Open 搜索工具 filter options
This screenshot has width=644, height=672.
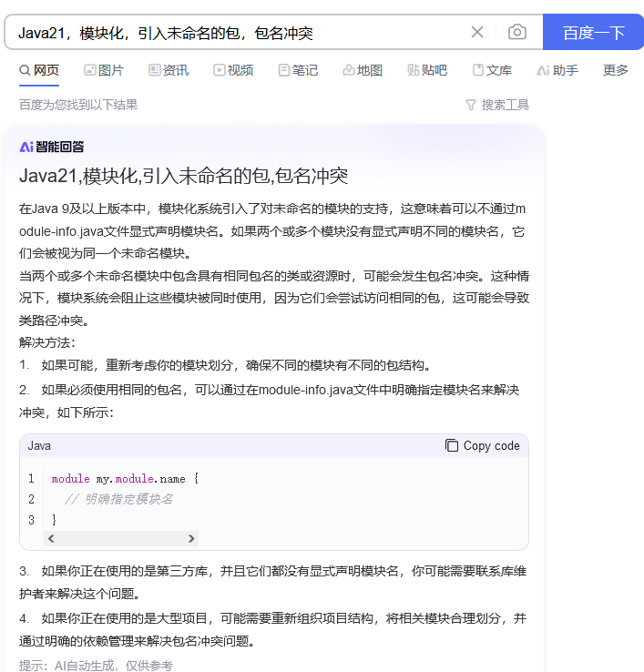[x=497, y=105]
